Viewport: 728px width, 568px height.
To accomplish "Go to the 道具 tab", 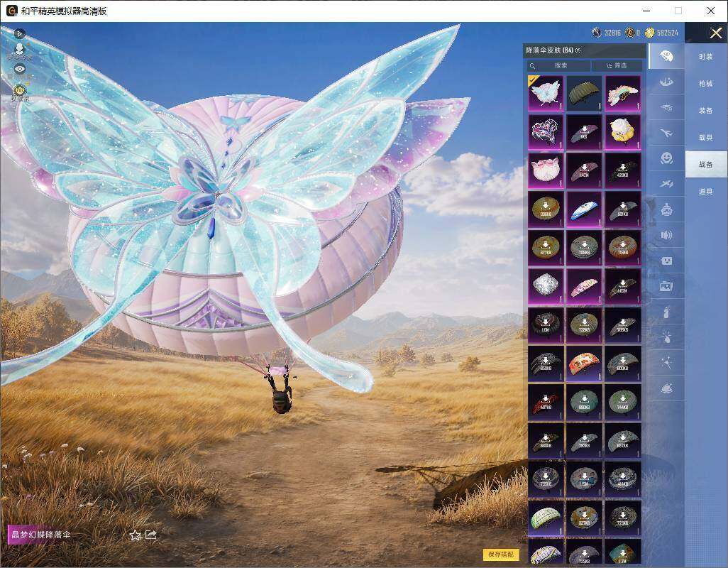I will tap(706, 192).
